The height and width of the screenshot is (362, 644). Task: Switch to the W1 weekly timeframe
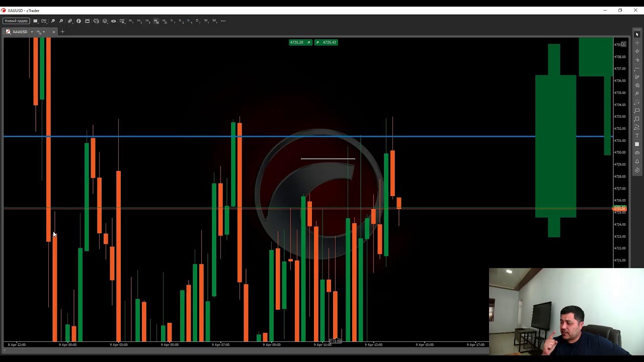(206, 21)
